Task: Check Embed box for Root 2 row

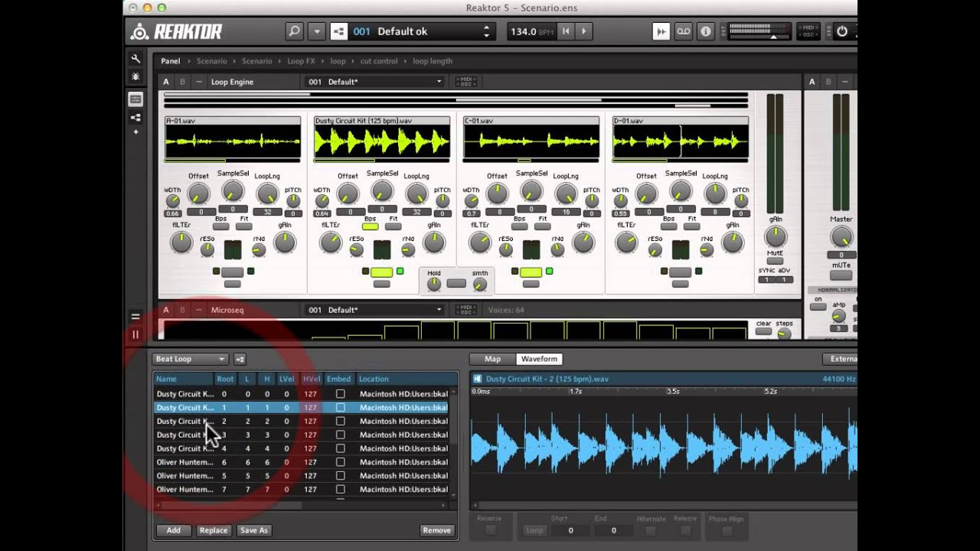Action: point(341,421)
